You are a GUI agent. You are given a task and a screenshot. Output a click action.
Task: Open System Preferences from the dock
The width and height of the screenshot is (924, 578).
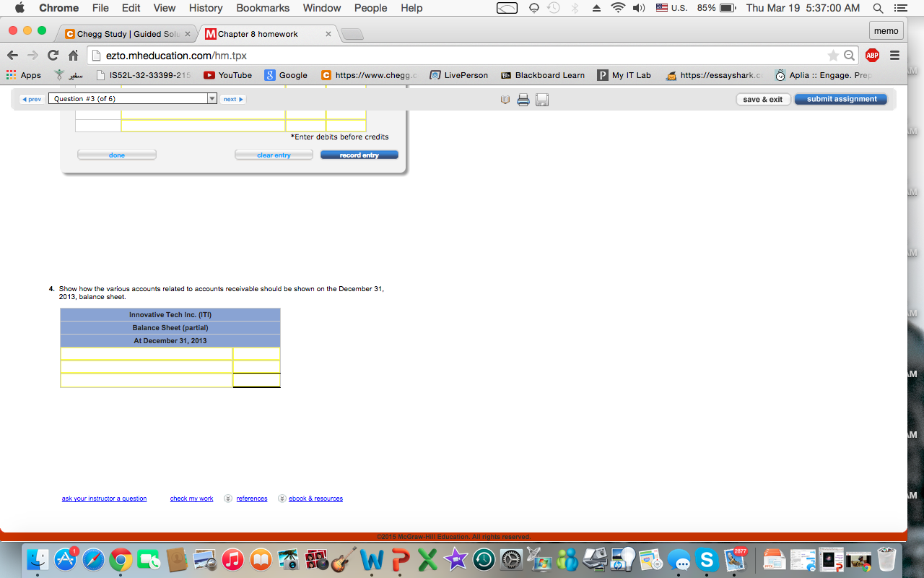[x=511, y=560]
